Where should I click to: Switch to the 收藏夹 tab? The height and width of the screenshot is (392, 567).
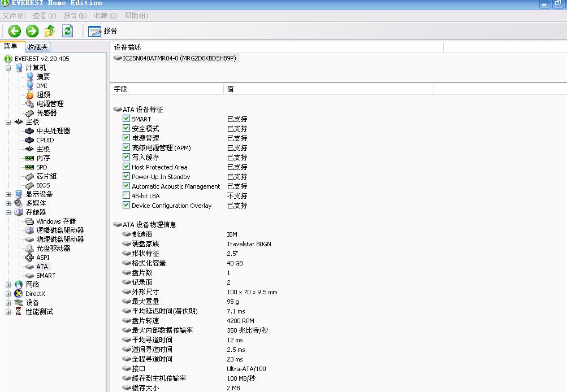coord(38,47)
